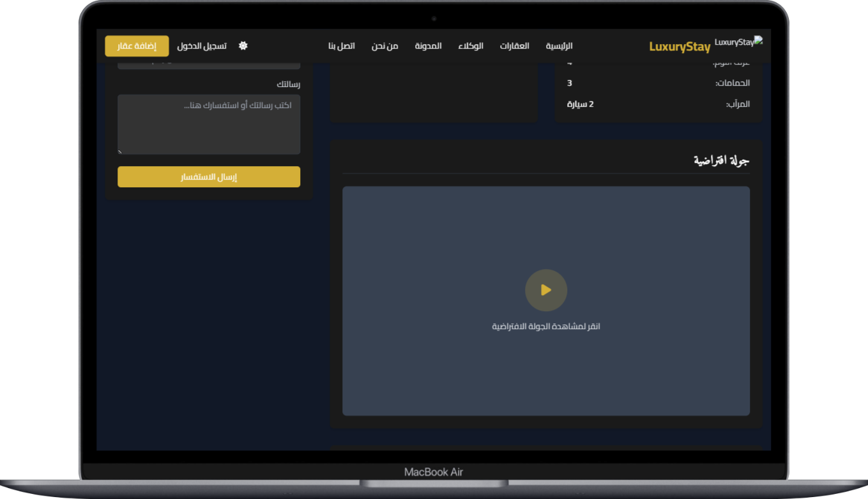
Task: Toggle the light/dark theme sun icon
Action: 243,46
